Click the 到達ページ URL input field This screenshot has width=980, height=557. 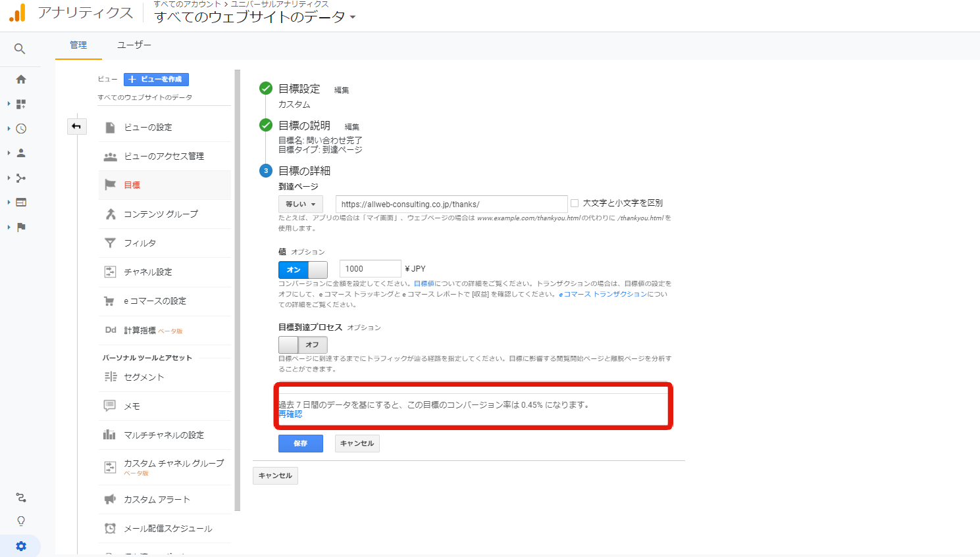(451, 204)
